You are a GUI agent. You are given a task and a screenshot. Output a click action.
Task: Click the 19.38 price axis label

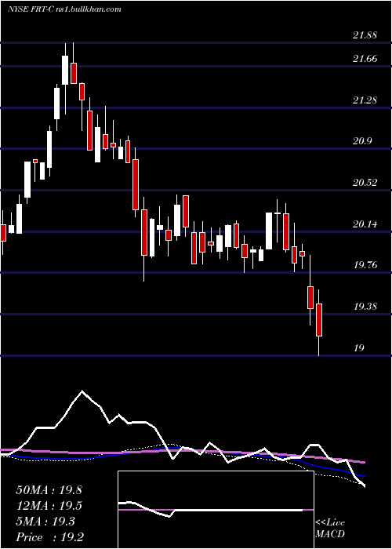(x=365, y=307)
